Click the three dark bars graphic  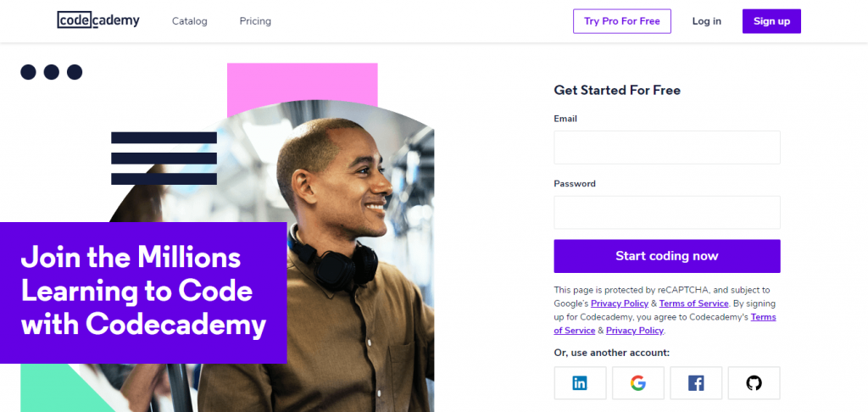click(x=164, y=158)
